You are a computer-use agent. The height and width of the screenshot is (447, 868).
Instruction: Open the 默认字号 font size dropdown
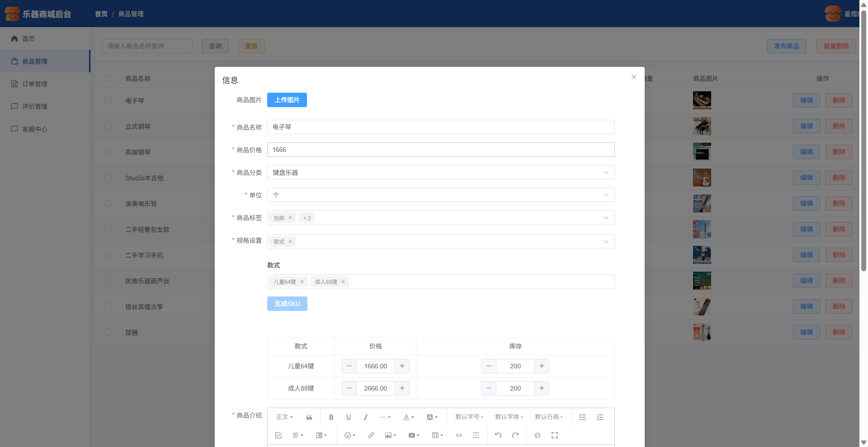(x=469, y=417)
